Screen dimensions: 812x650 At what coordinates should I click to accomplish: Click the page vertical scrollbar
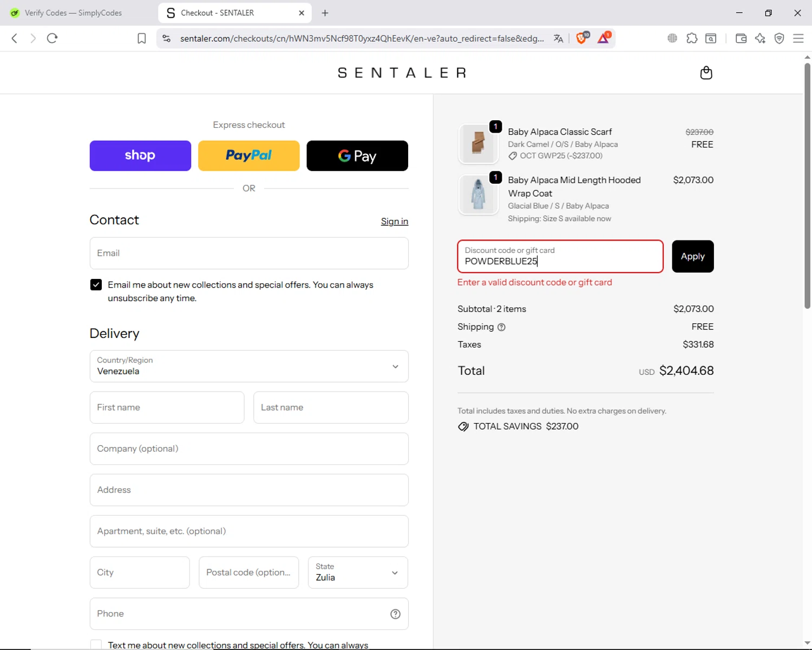pyautogui.click(x=807, y=187)
